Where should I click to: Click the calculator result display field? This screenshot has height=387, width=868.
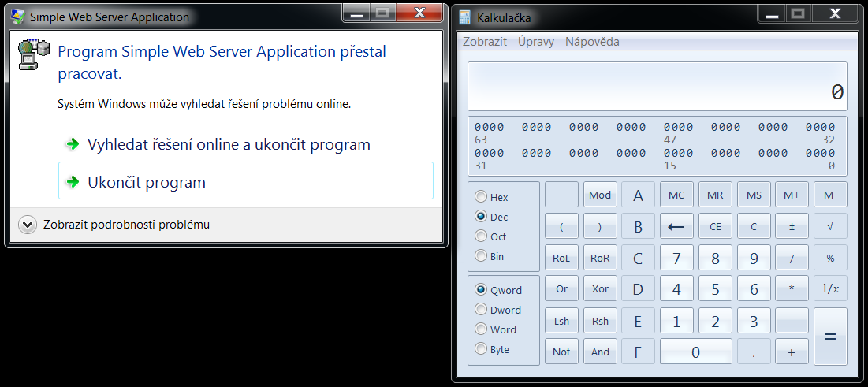tap(657, 87)
